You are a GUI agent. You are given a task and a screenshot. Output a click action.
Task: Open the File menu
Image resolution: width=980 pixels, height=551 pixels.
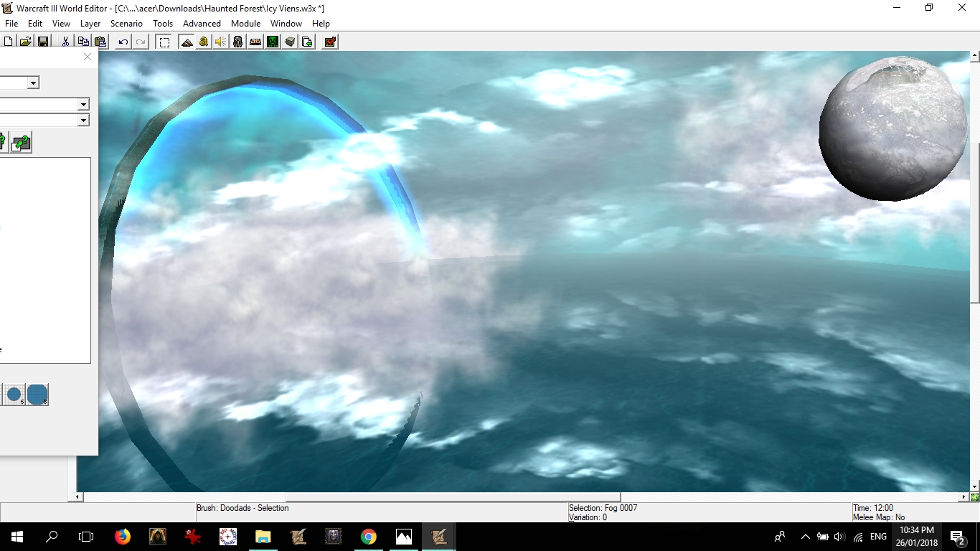11,24
